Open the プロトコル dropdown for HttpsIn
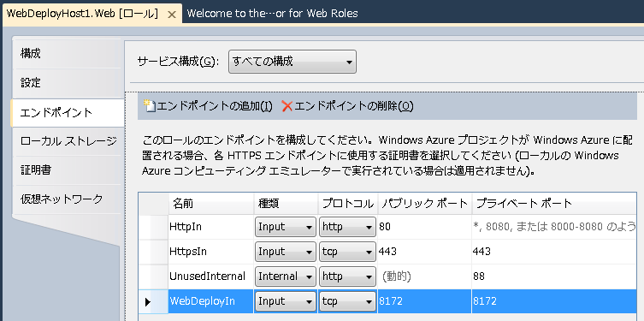 (x=347, y=252)
